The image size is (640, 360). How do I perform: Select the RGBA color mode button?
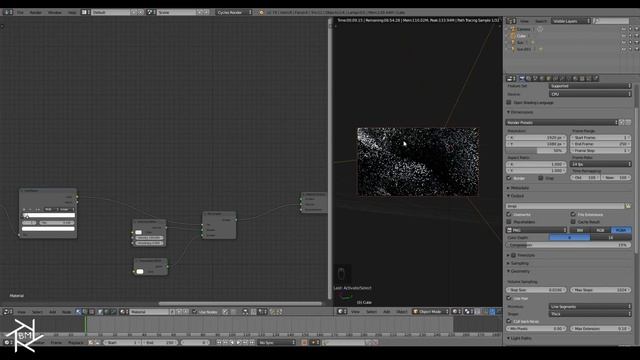pos(621,230)
